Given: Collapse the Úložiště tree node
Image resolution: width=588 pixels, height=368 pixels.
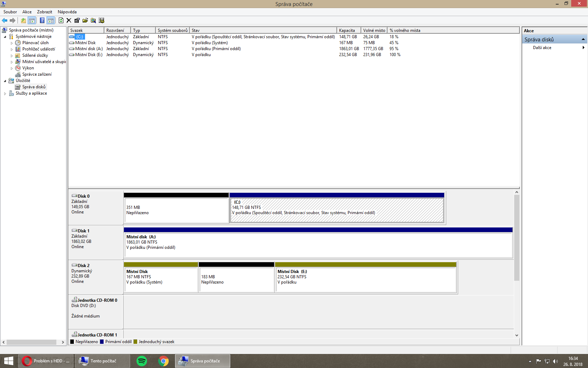Looking at the screenshot, I should [x=5, y=81].
